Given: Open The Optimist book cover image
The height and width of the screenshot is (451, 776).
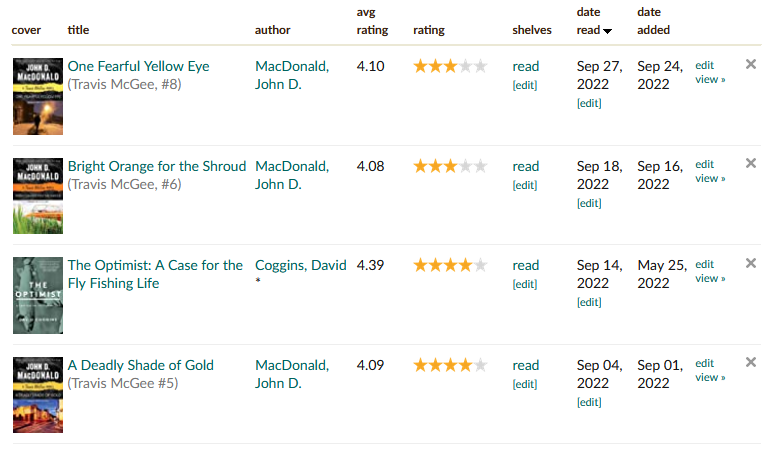Looking at the screenshot, I should tap(38, 295).
